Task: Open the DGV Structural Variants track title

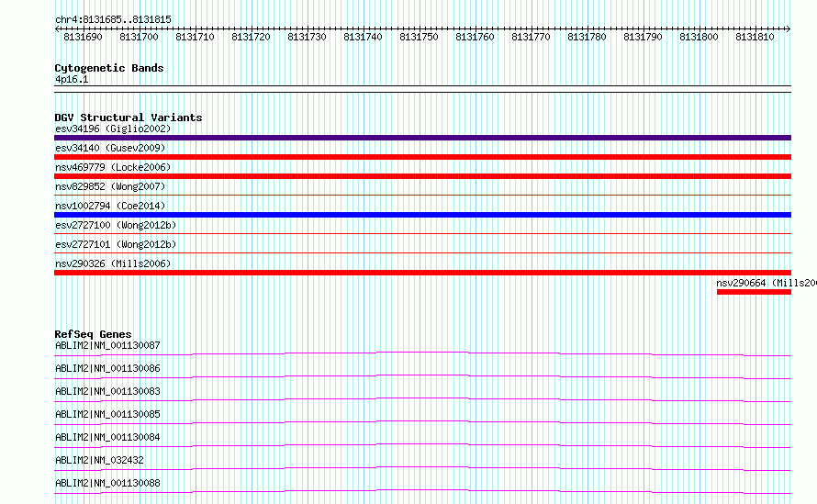Action: (x=129, y=118)
